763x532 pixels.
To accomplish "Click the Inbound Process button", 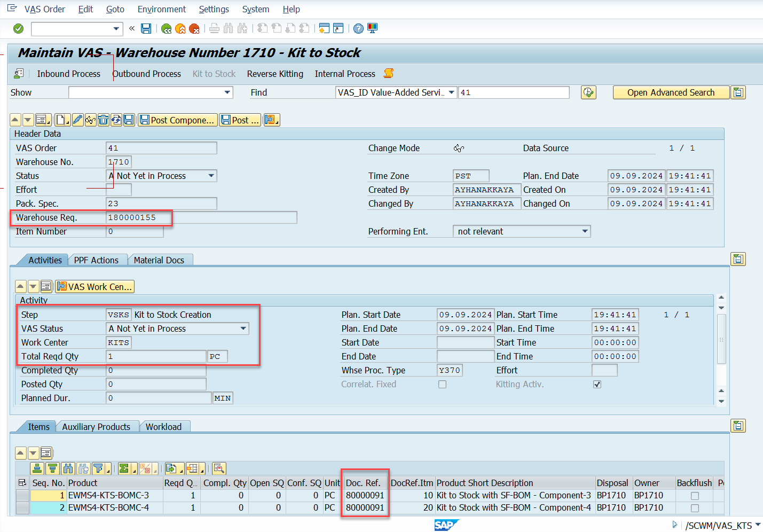I will pos(68,74).
